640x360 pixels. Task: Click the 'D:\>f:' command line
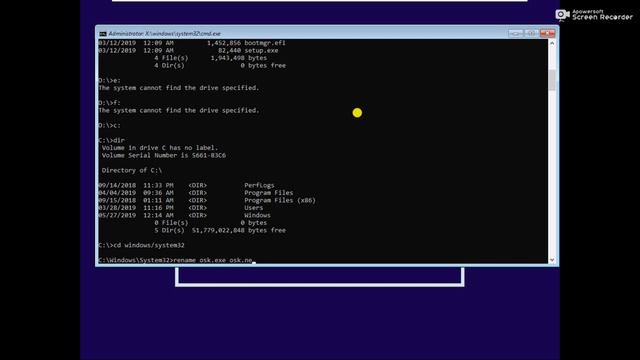pos(109,103)
